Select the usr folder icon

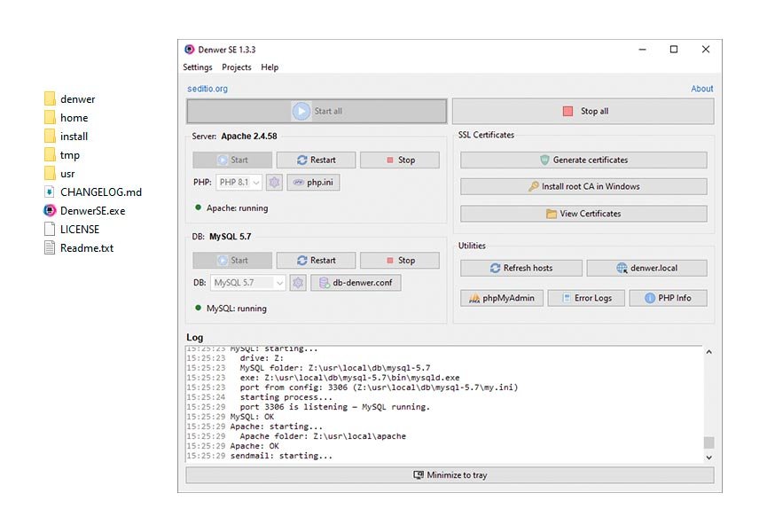click(50, 173)
